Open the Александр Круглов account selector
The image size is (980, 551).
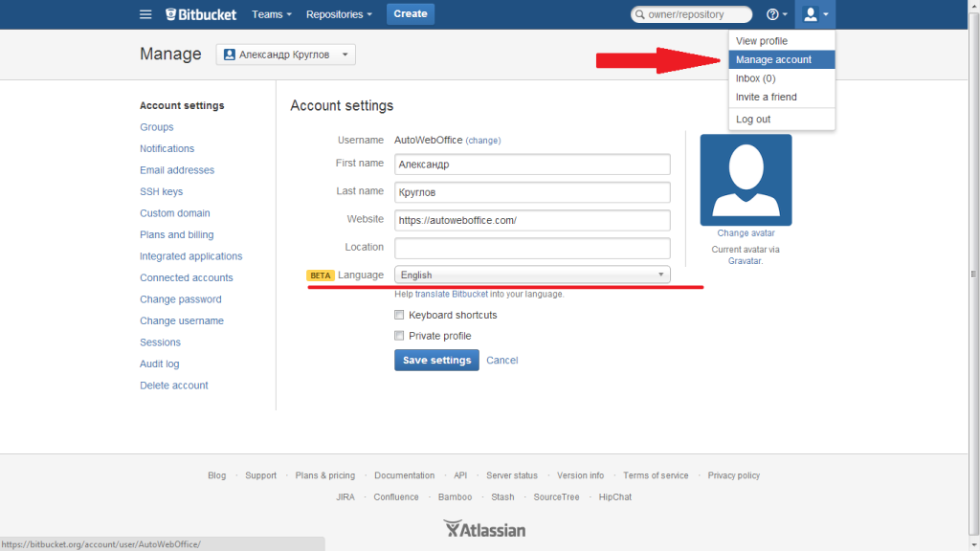click(285, 55)
